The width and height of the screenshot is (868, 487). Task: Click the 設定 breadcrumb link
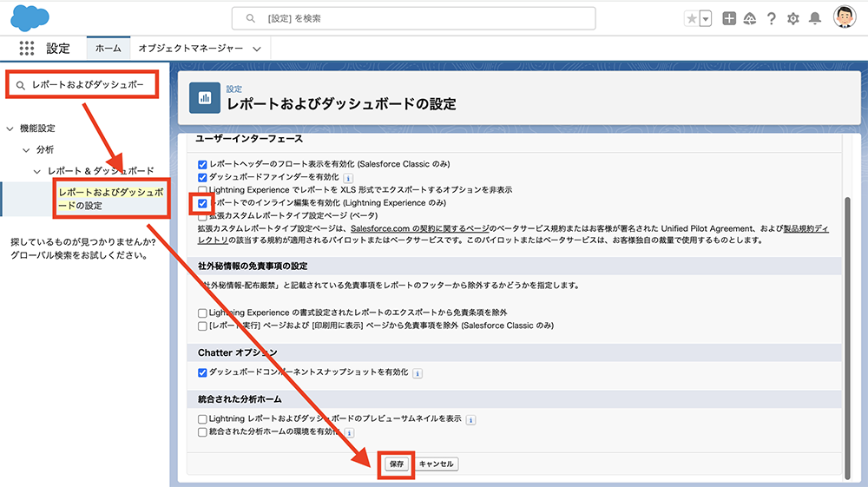coord(233,89)
